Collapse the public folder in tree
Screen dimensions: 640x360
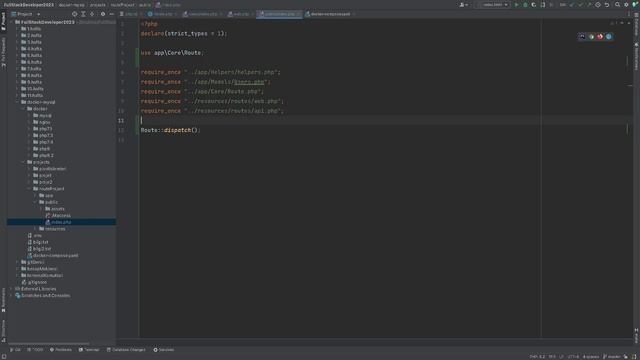coord(36,202)
